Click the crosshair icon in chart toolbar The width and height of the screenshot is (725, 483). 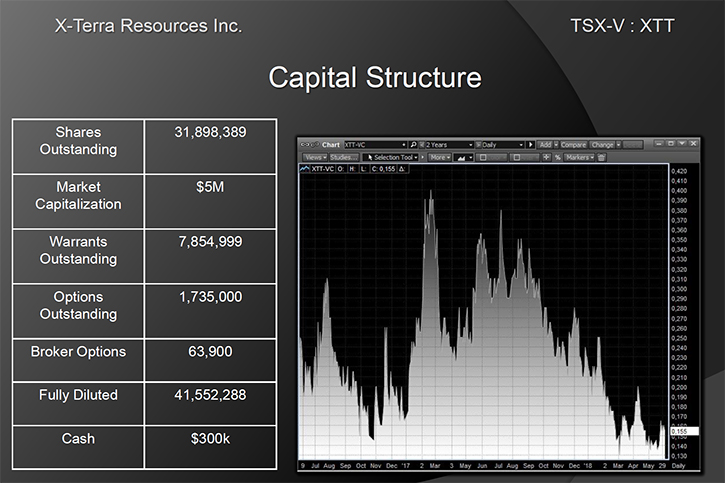546,157
